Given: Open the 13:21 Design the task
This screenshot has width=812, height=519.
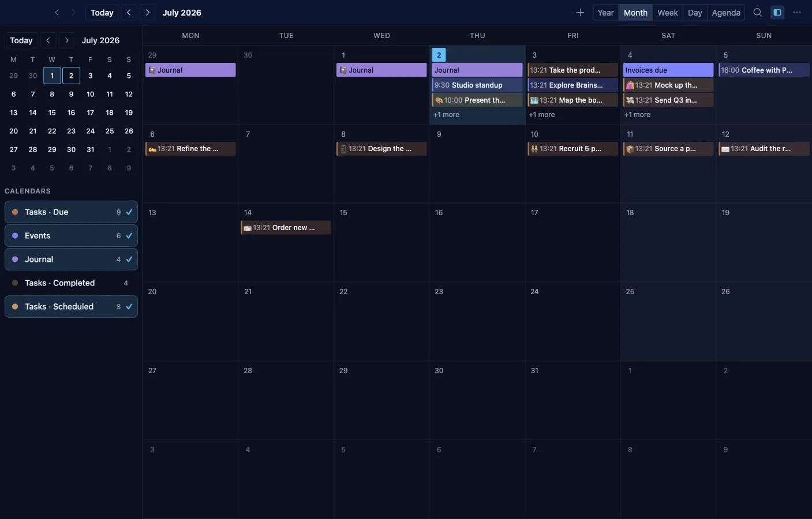Looking at the screenshot, I should (381, 148).
